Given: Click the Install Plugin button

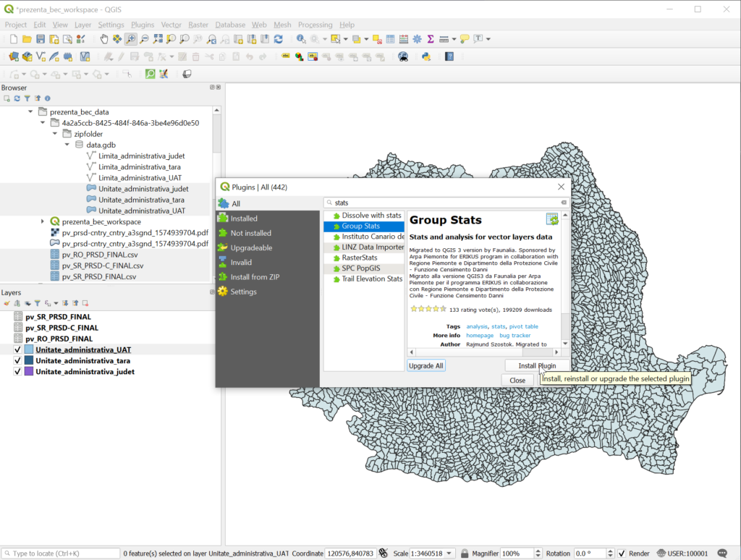Looking at the screenshot, I should 537,366.
